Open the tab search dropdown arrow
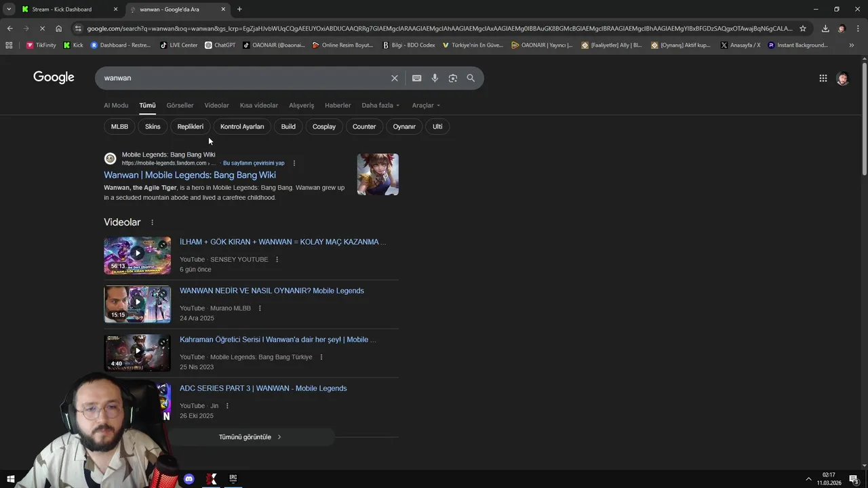The image size is (868, 488). pyautogui.click(x=9, y=9)
